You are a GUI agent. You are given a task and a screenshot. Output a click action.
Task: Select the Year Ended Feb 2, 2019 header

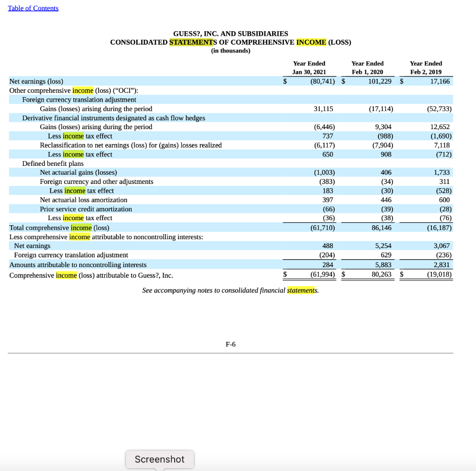click(x=425, y=67)
